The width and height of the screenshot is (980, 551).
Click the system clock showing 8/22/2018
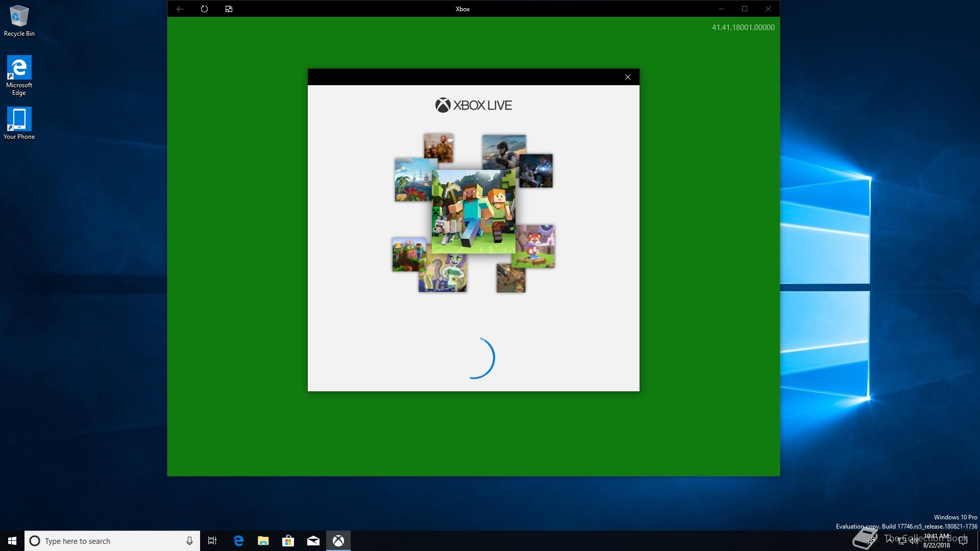tap(937, 541)
